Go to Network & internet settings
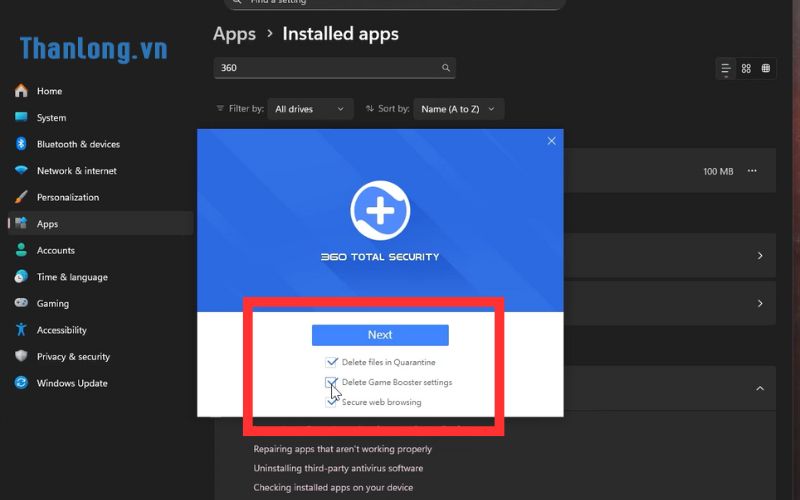Image resolution: width=800 pixels, height=500 pixels. point(77,170)
